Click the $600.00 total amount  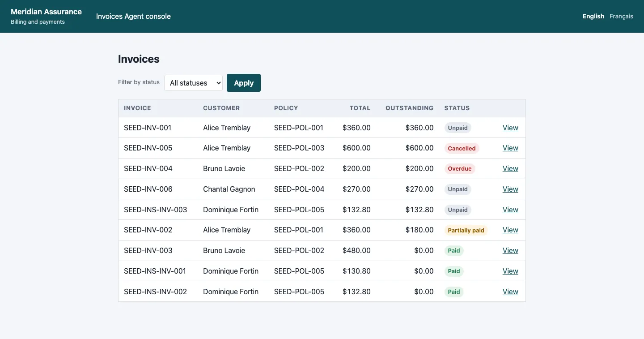click(356, 148)
